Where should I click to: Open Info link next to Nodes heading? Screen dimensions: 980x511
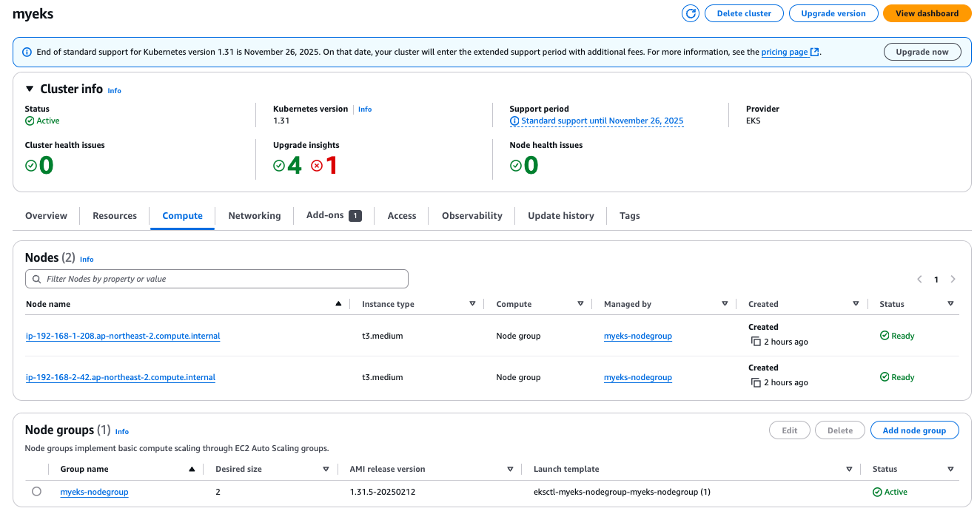point(87,259)
